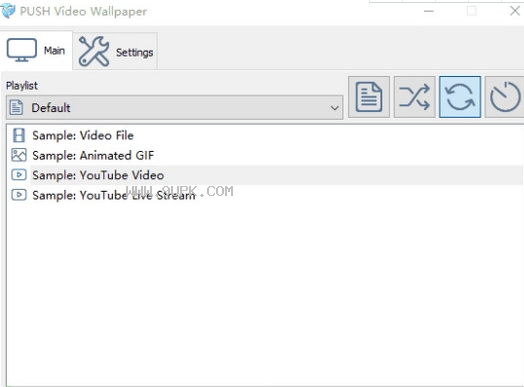The width and height of the screenshot is (524, 387).
Task: Click the film strip icon beside Video File
Action: pyautogui.click(x=19, y=135)
